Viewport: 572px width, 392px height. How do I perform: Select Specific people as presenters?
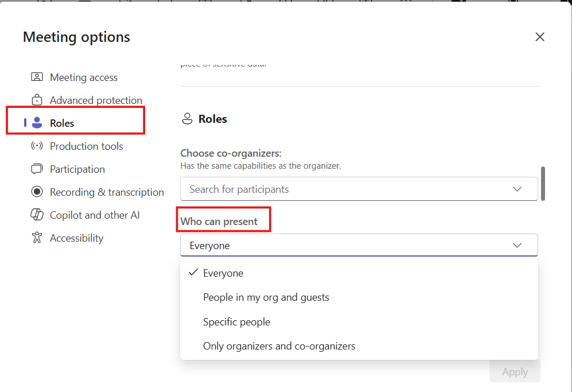[x=236, y=322]
